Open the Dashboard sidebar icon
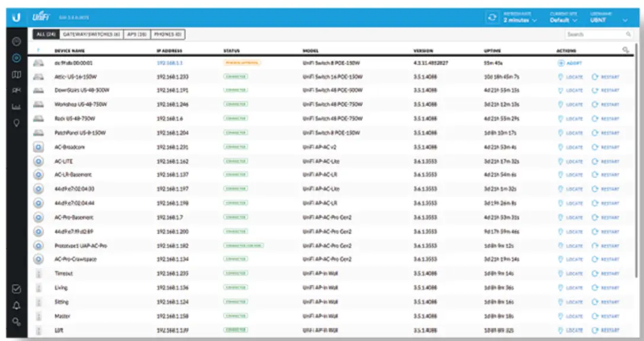This screenshot has height=341, width=644. (17, 42)
